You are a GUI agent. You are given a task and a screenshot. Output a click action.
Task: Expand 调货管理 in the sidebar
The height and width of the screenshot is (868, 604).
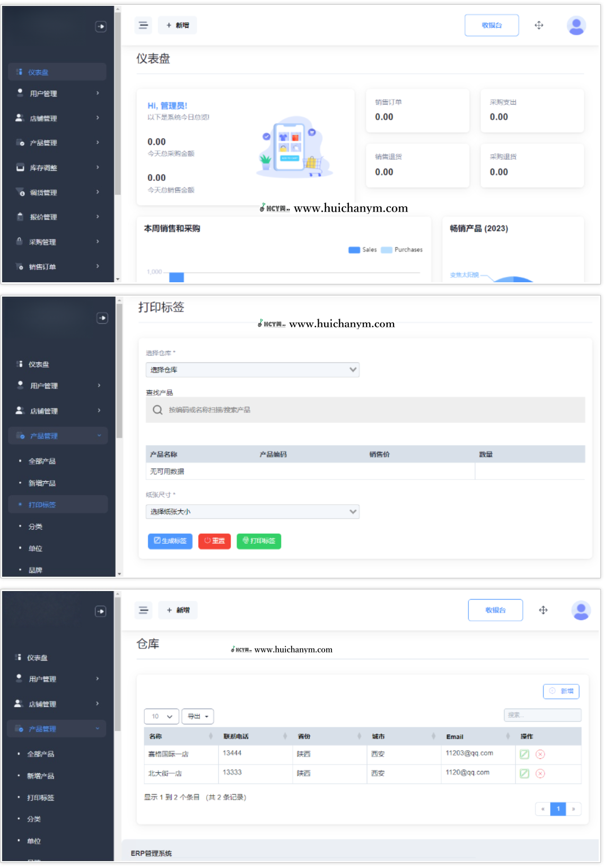tap(43, 193)
